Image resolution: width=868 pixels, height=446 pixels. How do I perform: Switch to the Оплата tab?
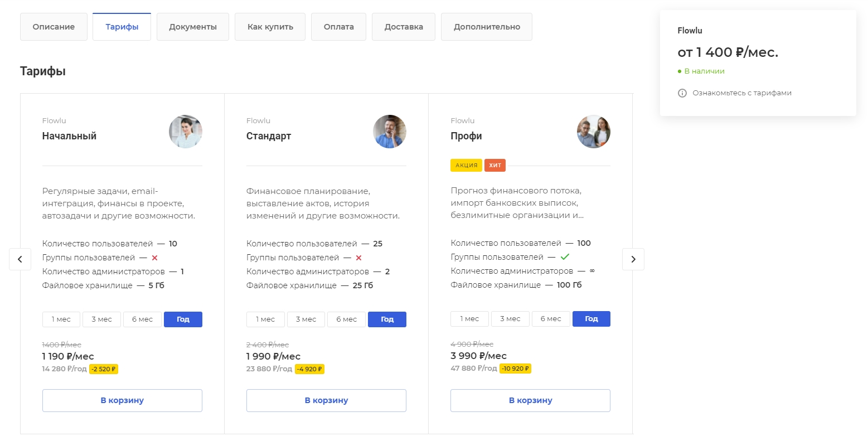(339, 27)
